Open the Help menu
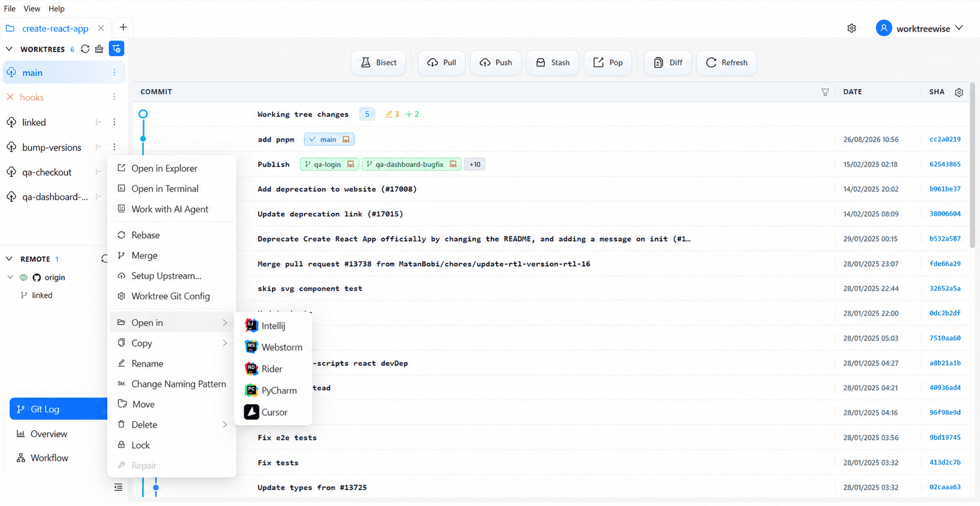Viewport: 980px width, 506px height. [56, 8]
